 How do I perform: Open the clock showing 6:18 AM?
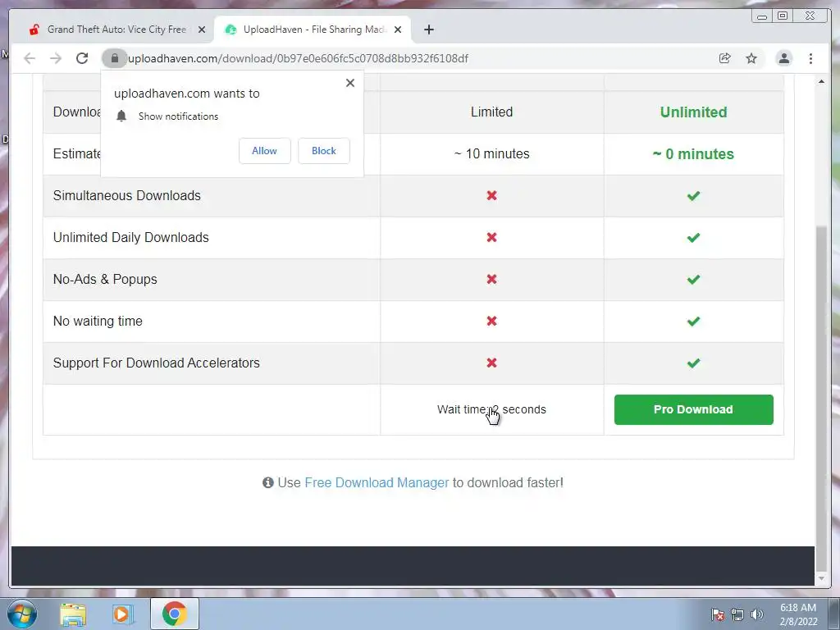(798, 614)
